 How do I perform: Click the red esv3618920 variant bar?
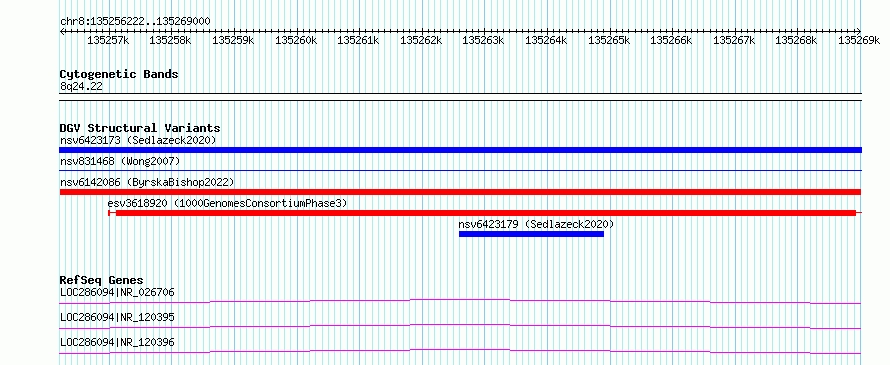pos(485,213)
